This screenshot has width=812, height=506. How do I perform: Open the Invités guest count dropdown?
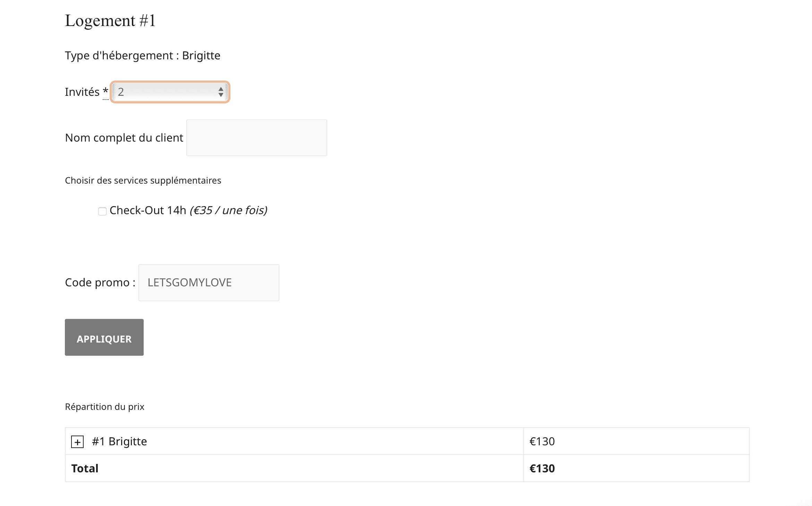pos(170,92)
